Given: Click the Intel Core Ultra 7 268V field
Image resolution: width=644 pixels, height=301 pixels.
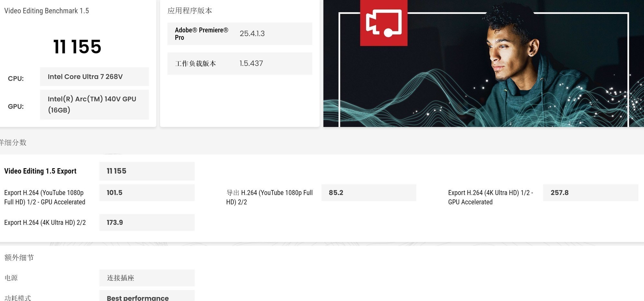Looking at the screenshot, I should point(94,77).
